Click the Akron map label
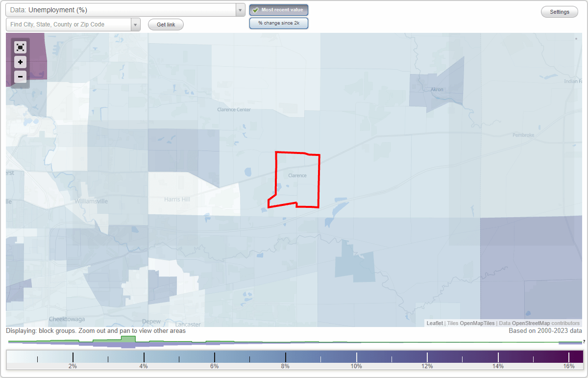Screen dimensions: 588x378 click(x=437, y=90)
